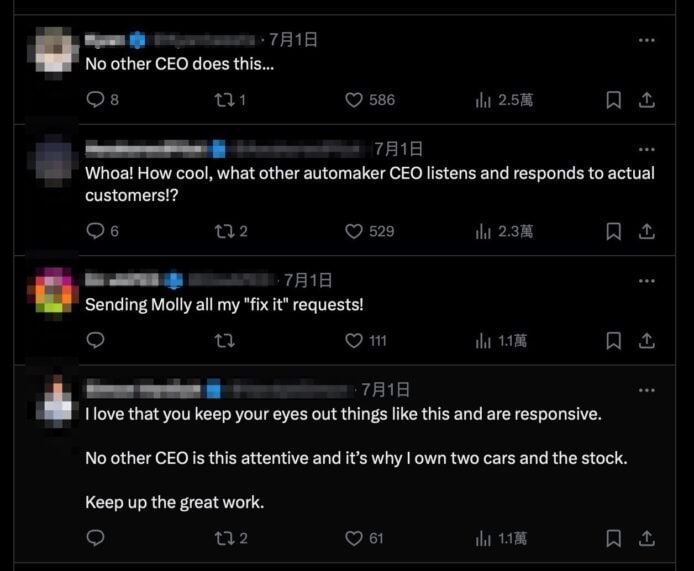Reply to the "No other CEO does this..." tweet
This screenshot has height=571, width=694.
96,100
